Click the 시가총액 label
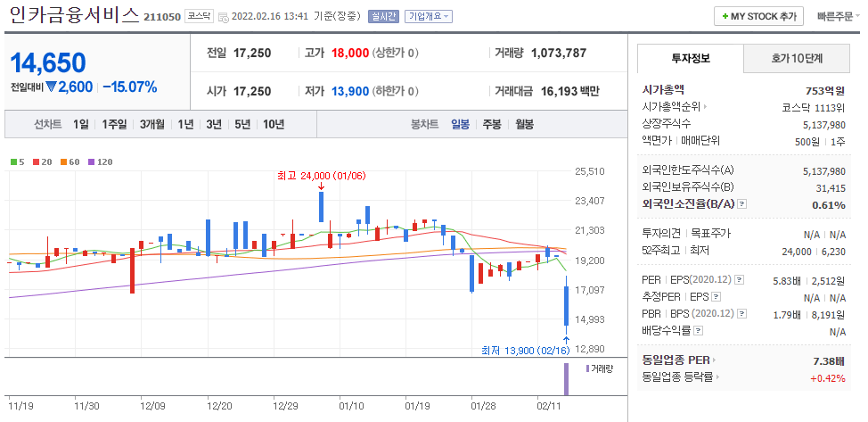 point(663,90)
